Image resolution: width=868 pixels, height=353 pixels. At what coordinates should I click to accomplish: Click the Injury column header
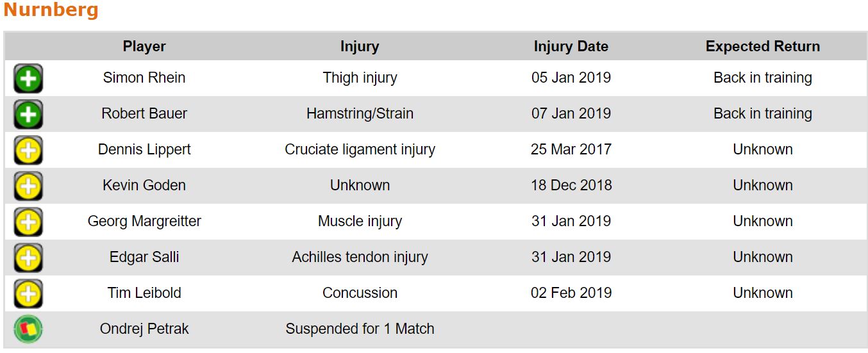(360, 47)
